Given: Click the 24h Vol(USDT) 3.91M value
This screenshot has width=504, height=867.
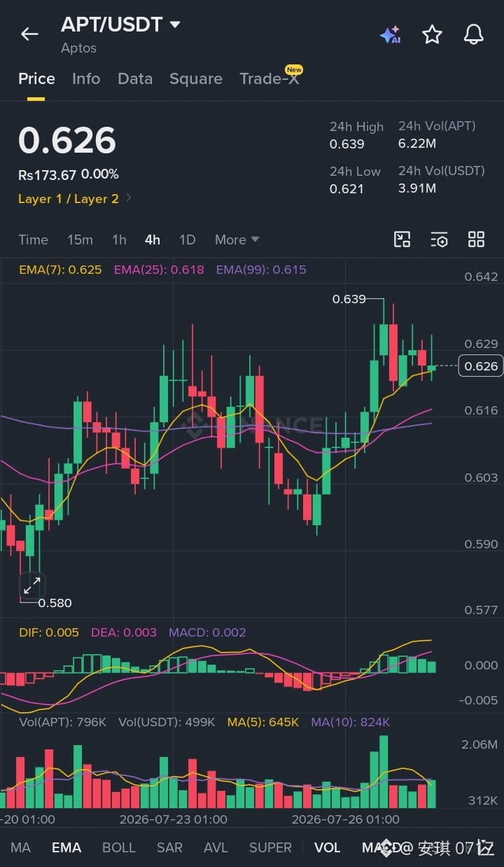Looking at the screenshot, I should 417,188.
